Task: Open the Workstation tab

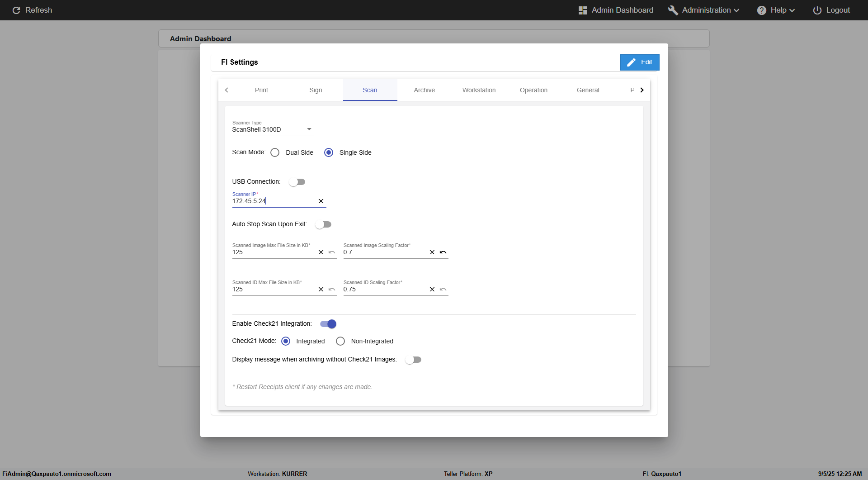Action: 479,90
